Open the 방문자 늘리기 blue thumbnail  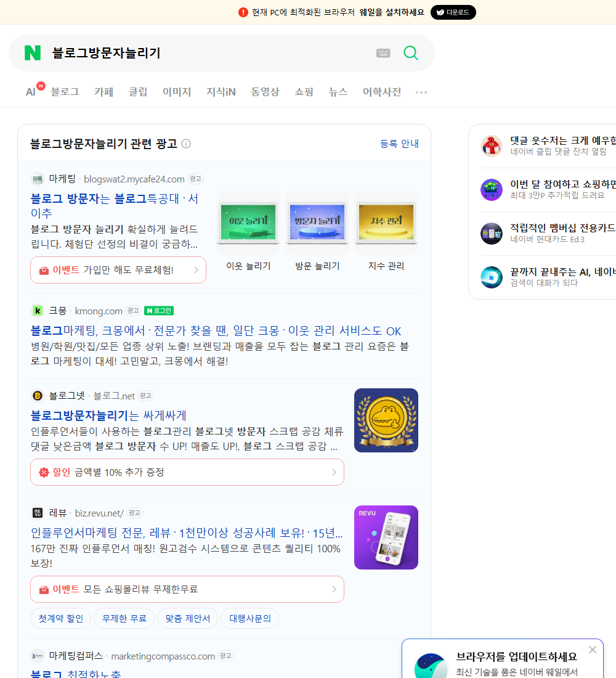tap(317, 223)
